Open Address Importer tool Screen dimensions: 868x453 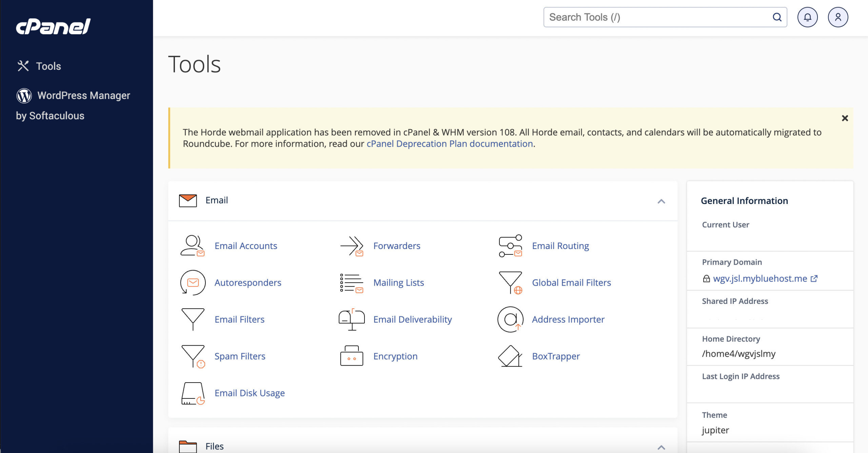coord(568,319)
